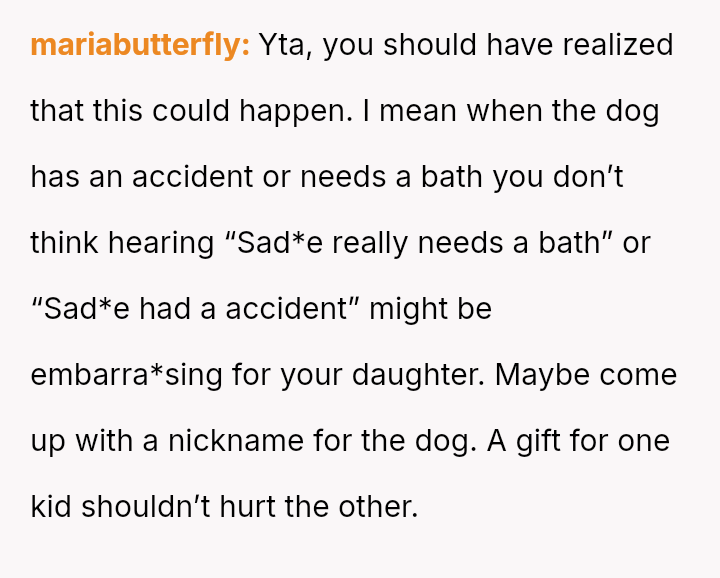
Task: Click the word "realized" in the first line
Action: (618, 45)
